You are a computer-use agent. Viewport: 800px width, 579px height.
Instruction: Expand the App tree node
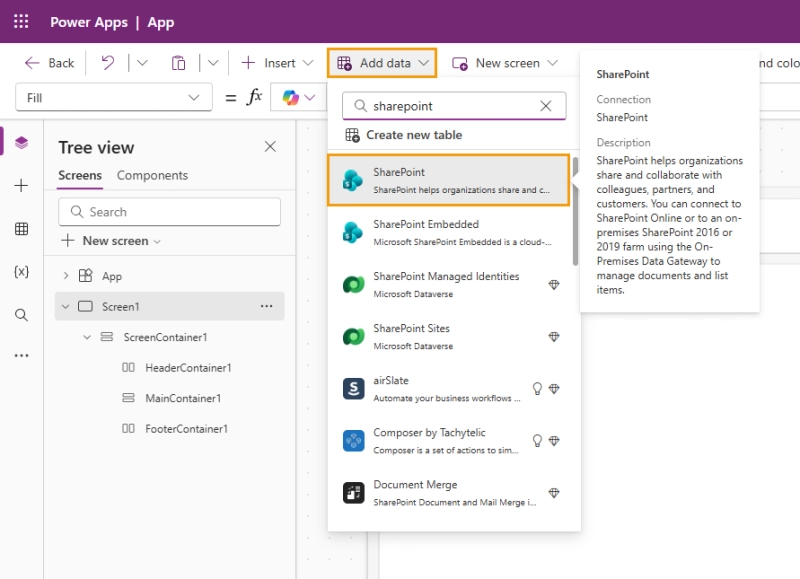(65, 276)
